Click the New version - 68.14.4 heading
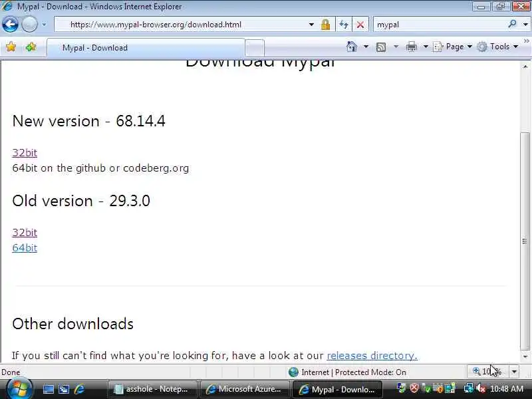This screenshot has width=532, height=399. [88, 121]
